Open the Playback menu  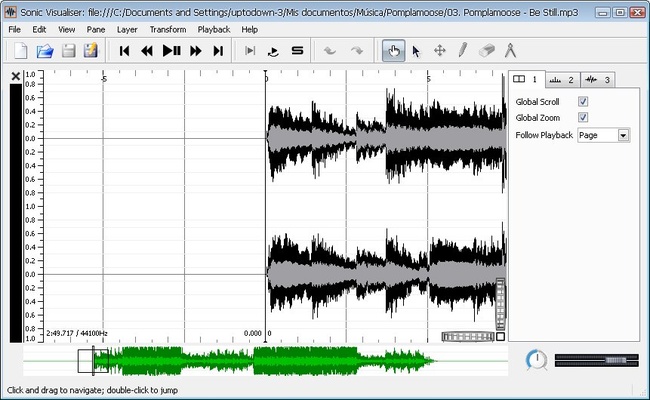(213, 29)
